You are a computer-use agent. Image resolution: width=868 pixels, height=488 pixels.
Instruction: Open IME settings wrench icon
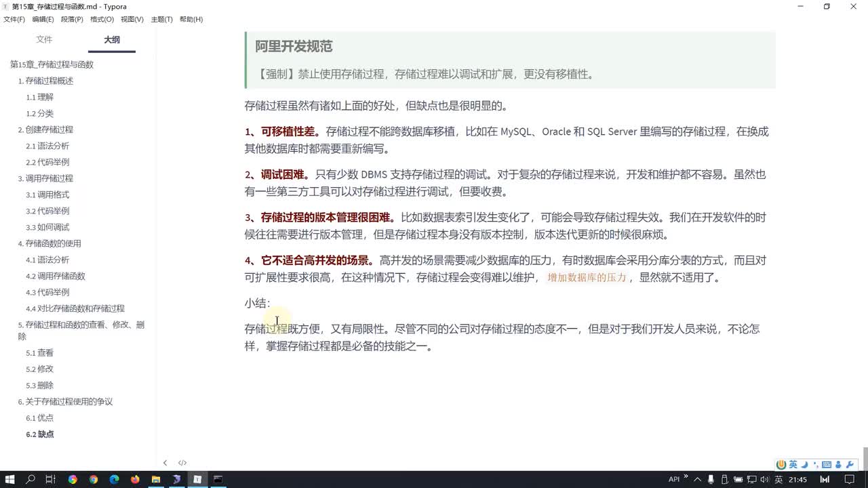(850, 464)
